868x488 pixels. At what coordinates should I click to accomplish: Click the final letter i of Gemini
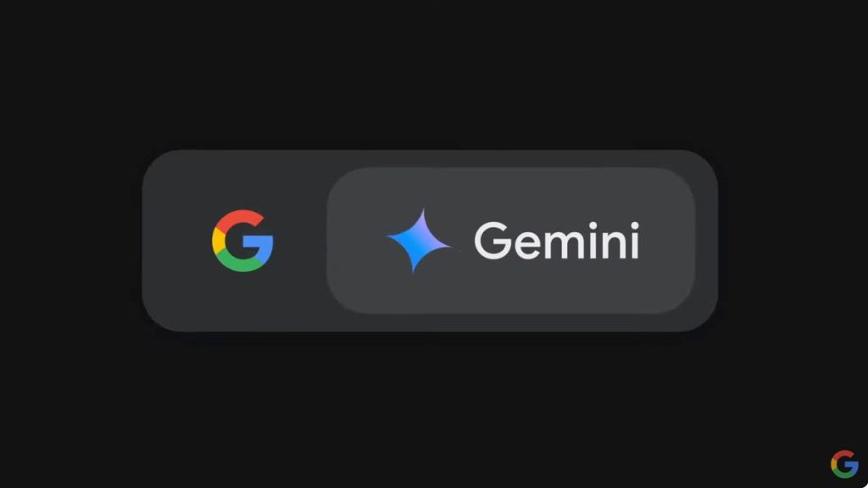pyautogui.click(x=634, y=240)
